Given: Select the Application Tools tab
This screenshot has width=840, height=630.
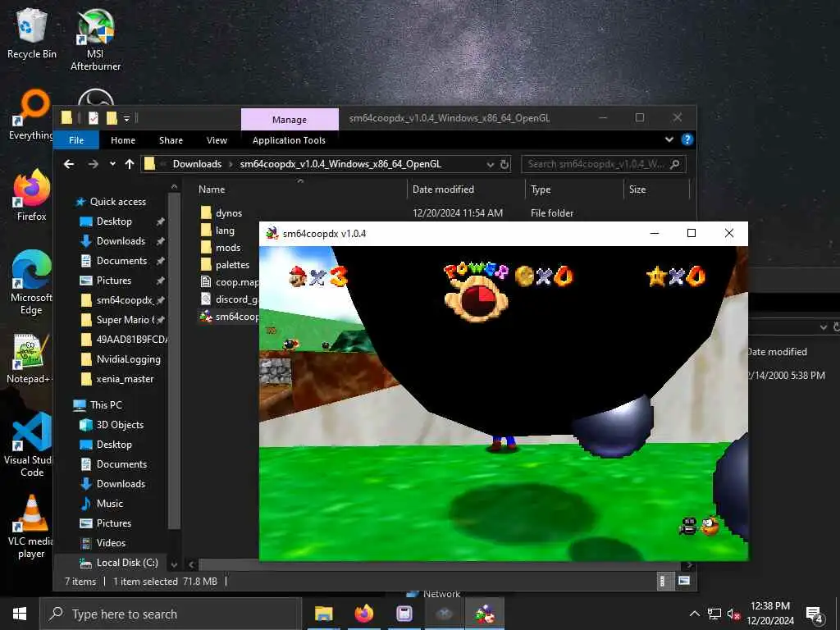Looking at the screenshot, I should pyautogui.click(x=289, y=139).
